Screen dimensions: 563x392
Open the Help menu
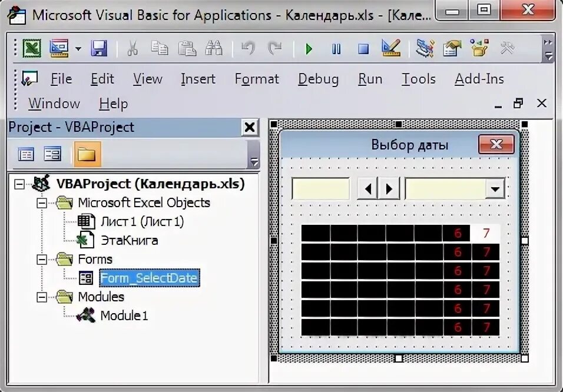(x=114, y=104)
